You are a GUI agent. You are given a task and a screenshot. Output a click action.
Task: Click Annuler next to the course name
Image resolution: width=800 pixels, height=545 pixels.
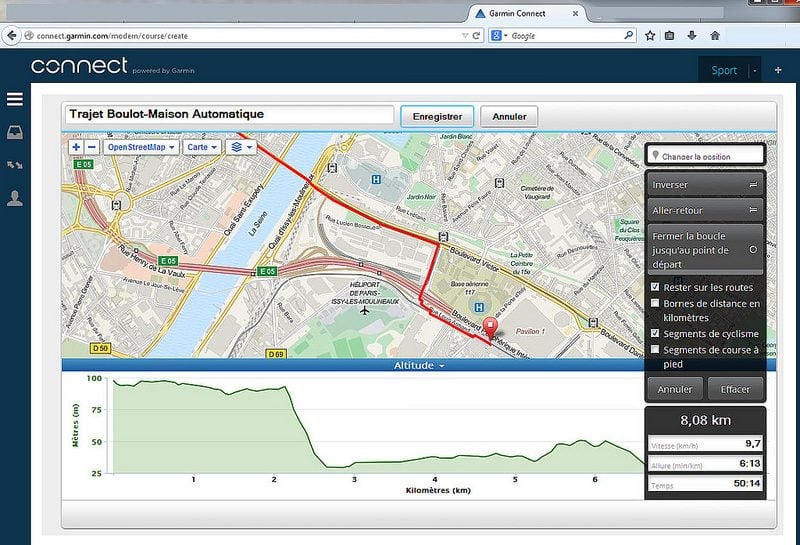coord(509,116)
